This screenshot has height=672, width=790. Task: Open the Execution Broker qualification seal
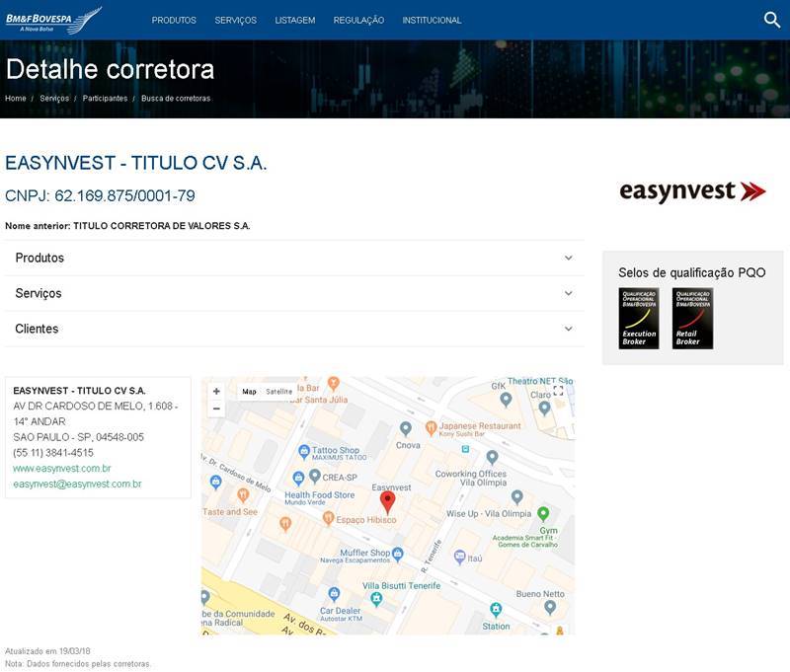point(638,318)
